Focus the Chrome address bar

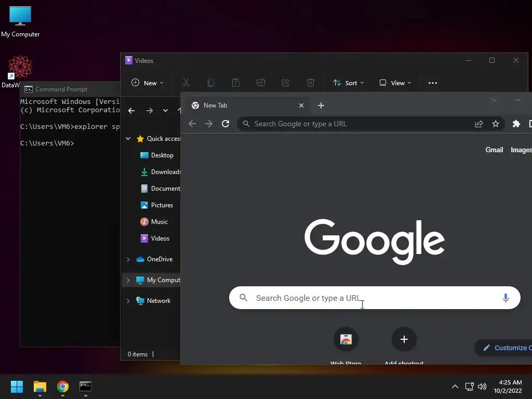[x=371, y=124]
